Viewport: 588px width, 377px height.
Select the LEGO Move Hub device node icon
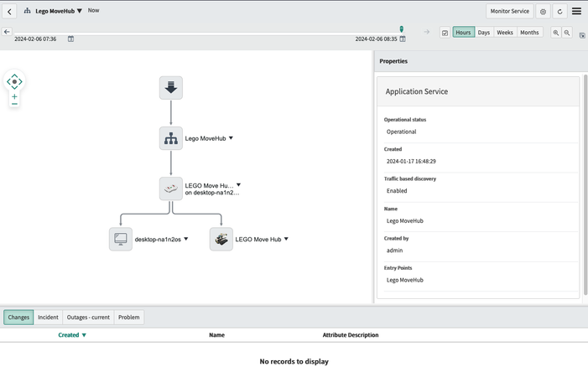(x=221, y=239)
